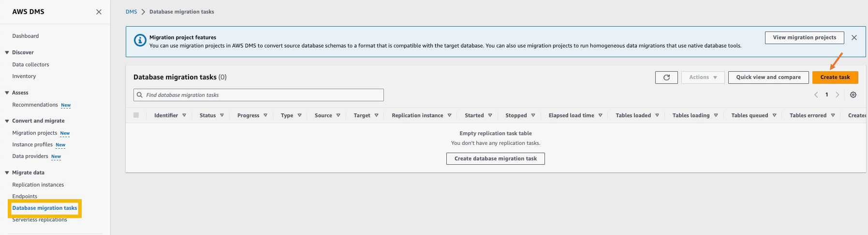Sort by Type column arrow

299,115
